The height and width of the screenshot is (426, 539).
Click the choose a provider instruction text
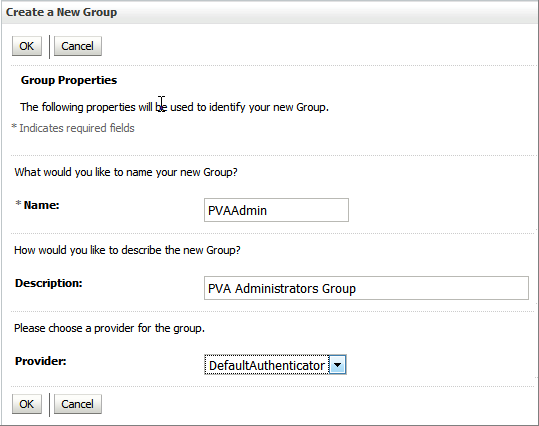pos(109,328)
